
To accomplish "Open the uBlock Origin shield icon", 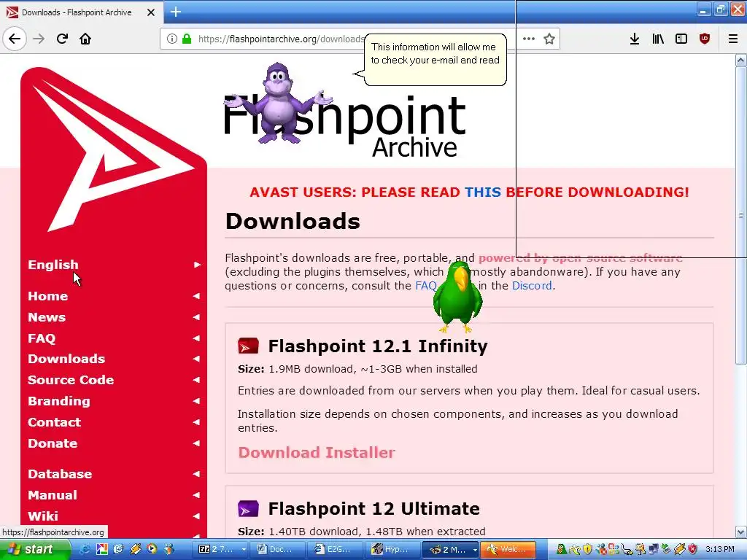I will tap(705, 39).
